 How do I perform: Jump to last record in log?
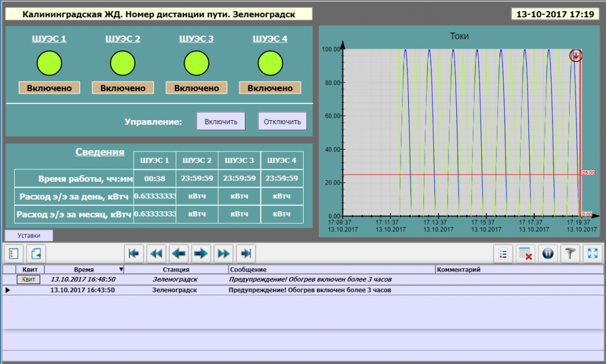click(x=246, y=253)
